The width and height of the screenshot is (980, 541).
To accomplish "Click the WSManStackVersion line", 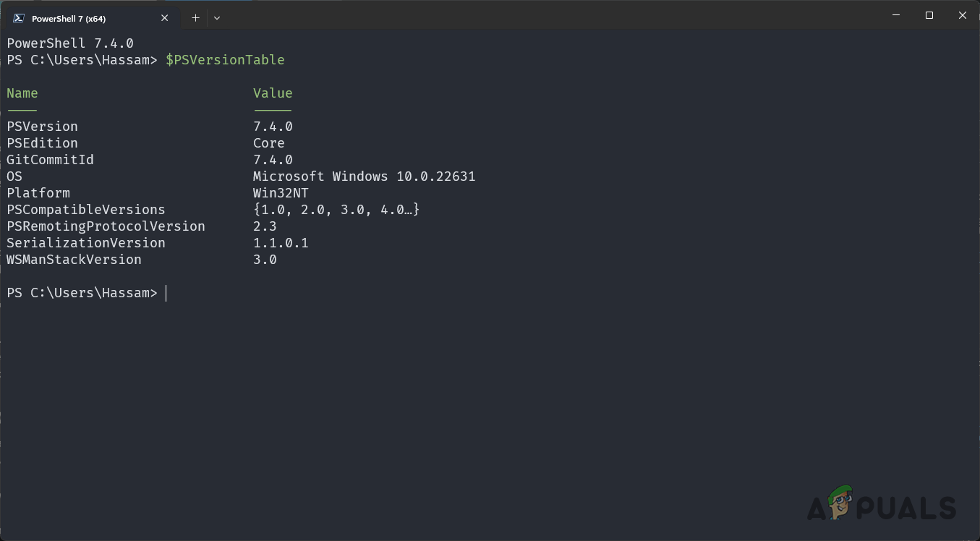I will coord(74,259).
